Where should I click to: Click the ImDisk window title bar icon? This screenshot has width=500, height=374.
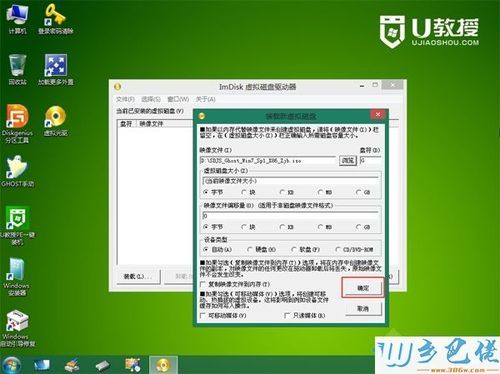pyautogui.click(x=117, y=87)
